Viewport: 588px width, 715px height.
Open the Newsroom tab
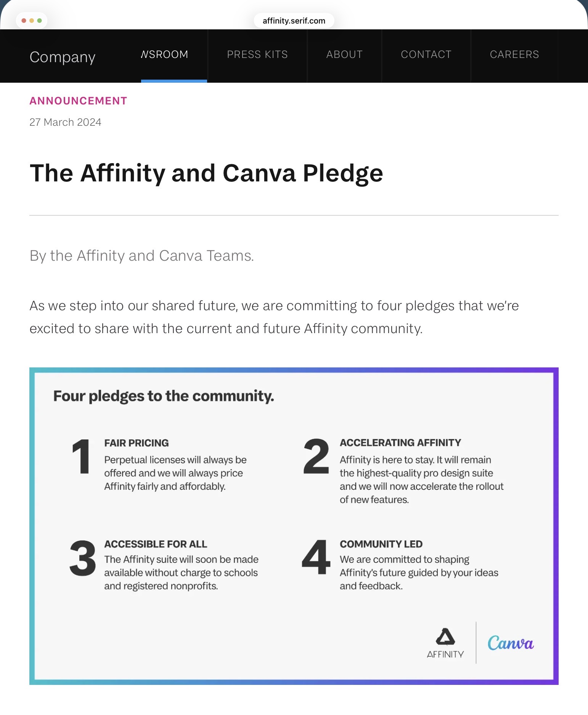tap(165, 55)
